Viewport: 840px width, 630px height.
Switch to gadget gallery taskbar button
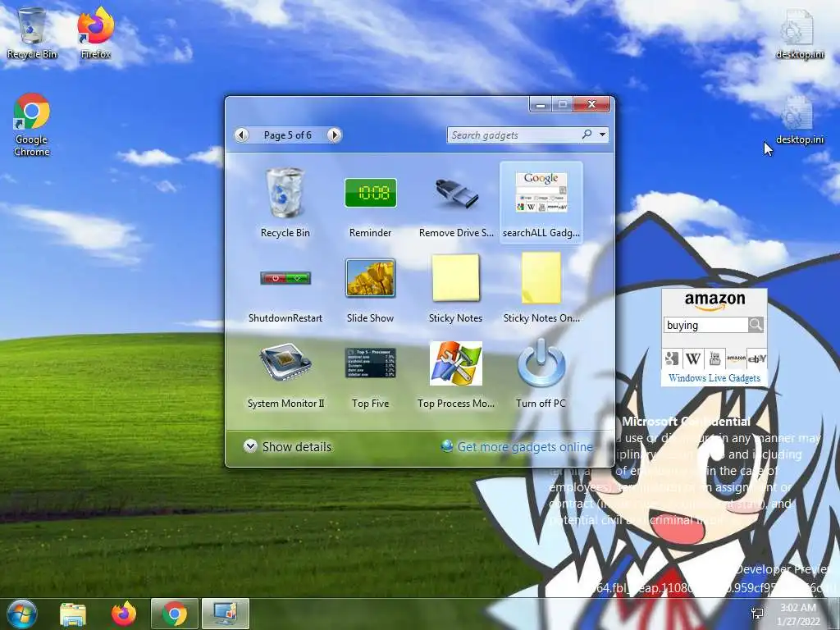[x=226, y=614]
